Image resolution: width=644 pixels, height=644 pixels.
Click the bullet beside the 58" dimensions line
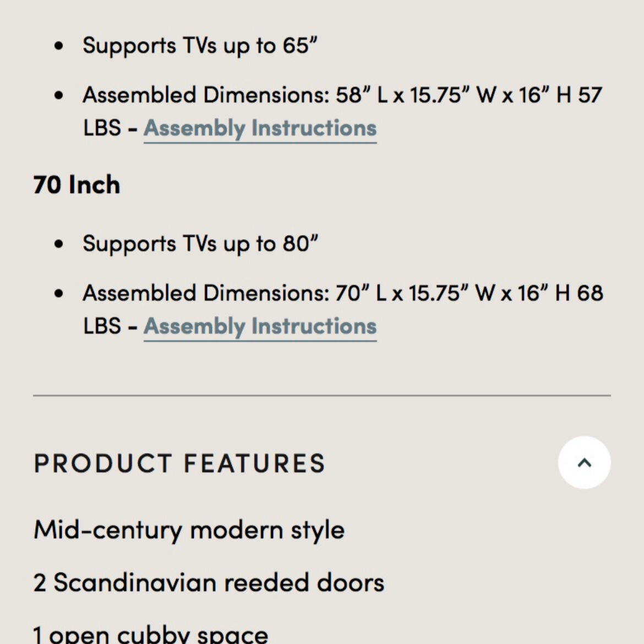59,96
